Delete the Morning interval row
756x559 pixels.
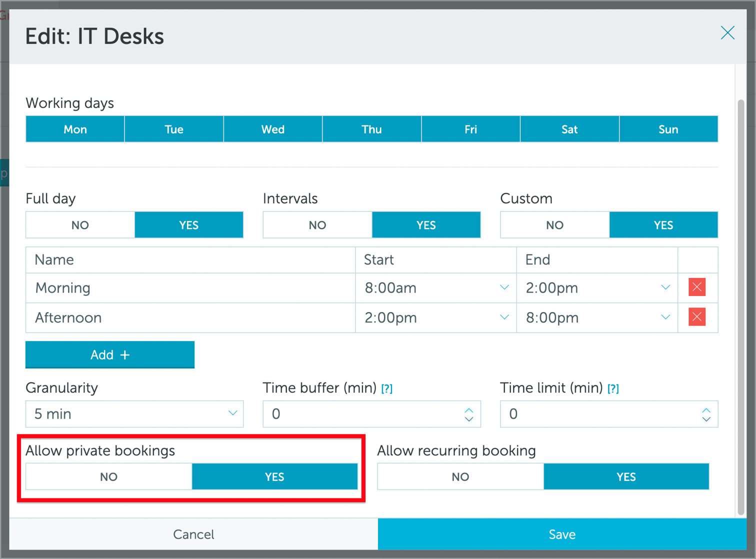[x=696, y=287]
